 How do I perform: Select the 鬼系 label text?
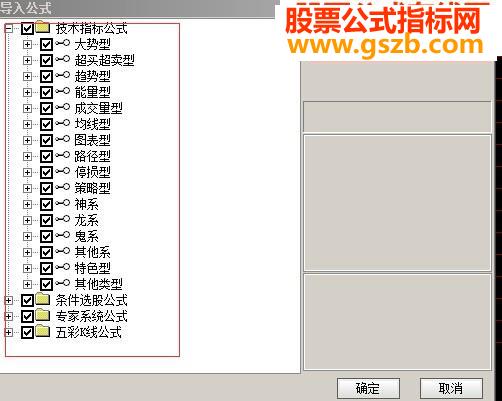click(86, 237)
